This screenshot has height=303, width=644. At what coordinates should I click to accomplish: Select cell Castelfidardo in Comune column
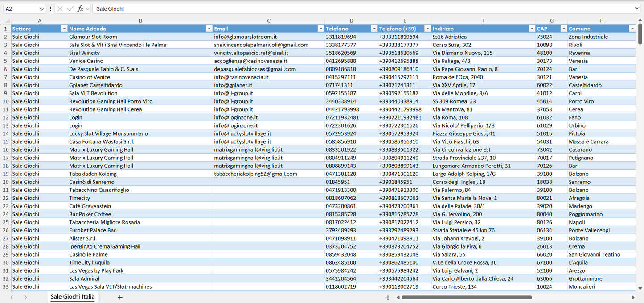pos(602,85)
